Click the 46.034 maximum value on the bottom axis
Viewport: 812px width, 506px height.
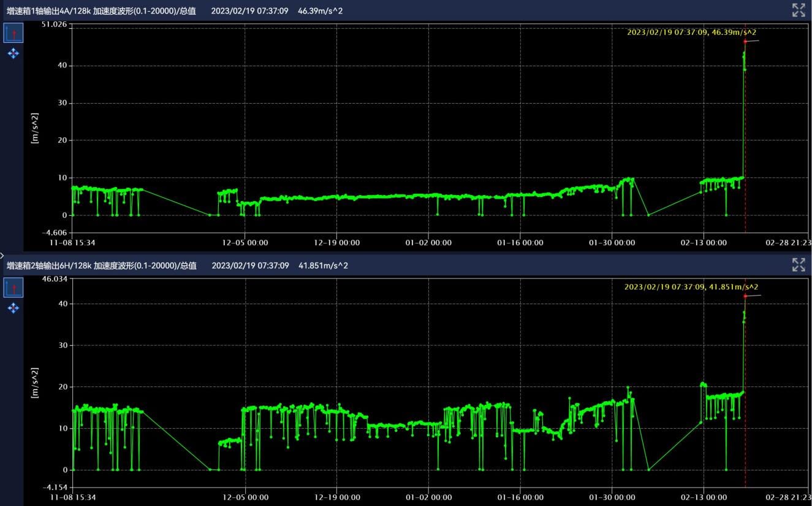[55, 279]
